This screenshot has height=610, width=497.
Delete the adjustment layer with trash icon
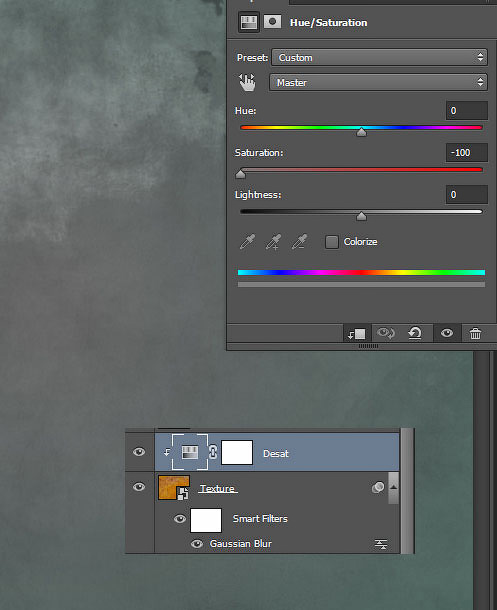tap(475, 333)
